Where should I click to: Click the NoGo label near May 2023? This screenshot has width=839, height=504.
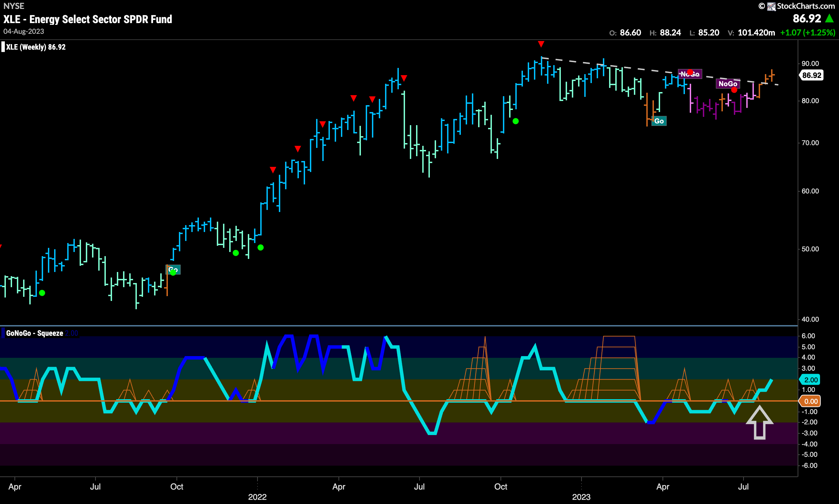tap(690, 74)
